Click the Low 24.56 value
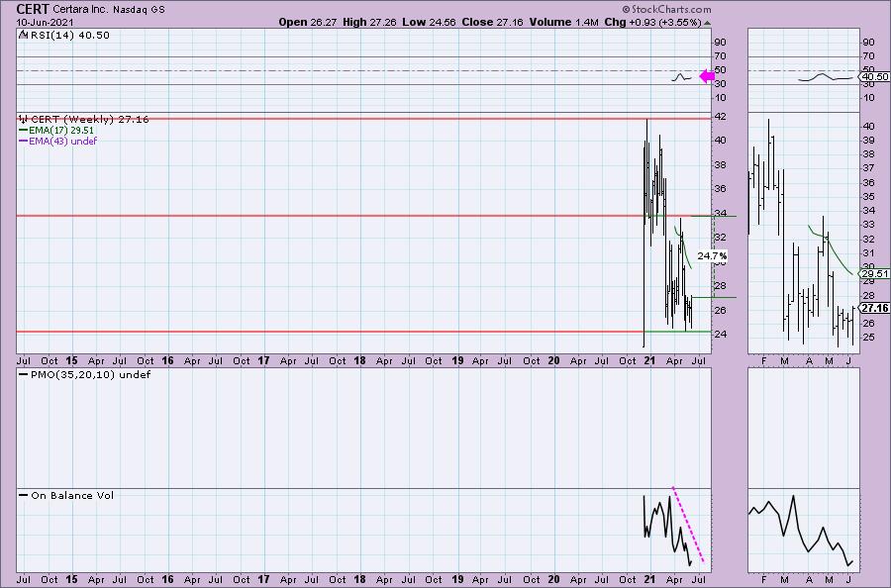The width and height of the screenshot is (891, 588). pyautogui.click(x=429, y=22)
